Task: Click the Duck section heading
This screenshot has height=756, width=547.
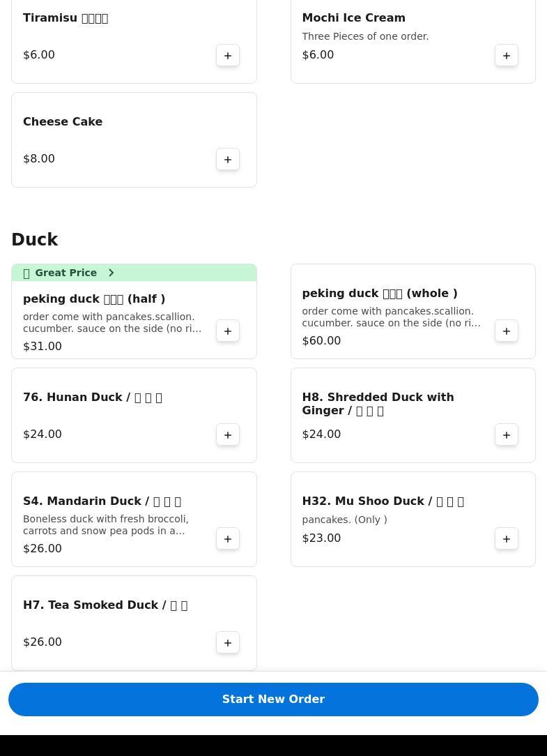Action: [35, 239]
